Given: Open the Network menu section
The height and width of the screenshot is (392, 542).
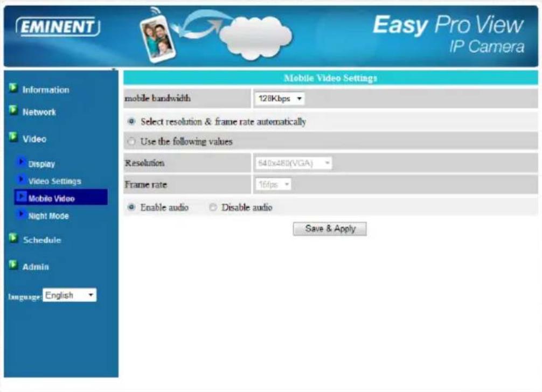Looking at the screenshot, I should [x=39, y=112].
